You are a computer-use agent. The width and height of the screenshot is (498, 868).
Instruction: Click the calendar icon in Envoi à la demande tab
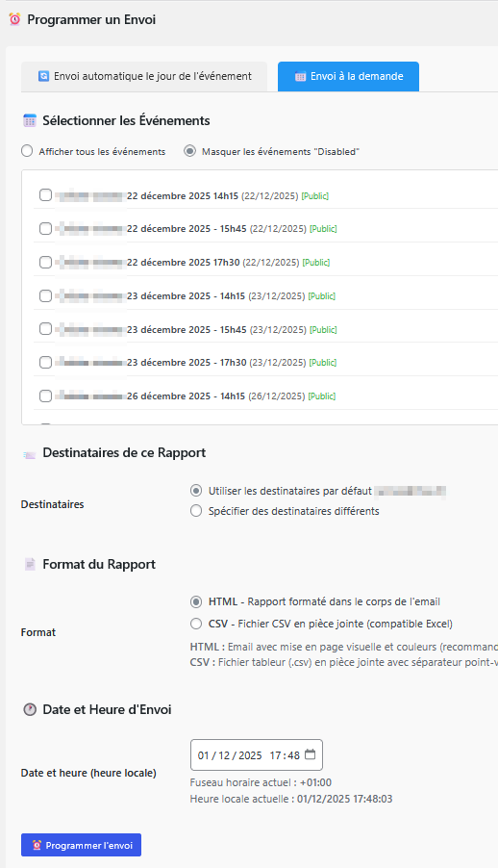(300, 76)
